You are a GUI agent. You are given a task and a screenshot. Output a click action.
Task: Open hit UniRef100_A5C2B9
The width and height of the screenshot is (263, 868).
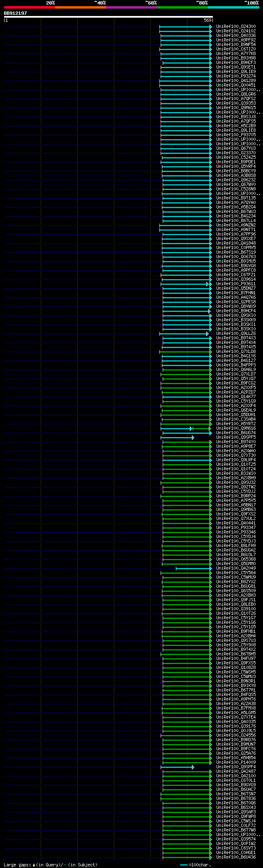pyautogui.click(x=236, y=126)
